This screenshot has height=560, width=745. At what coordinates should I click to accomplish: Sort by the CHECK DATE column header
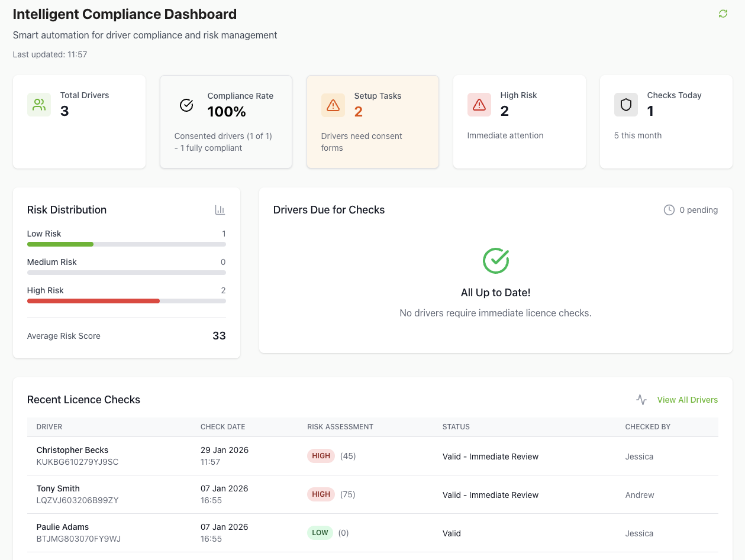[x=222, y=426]
